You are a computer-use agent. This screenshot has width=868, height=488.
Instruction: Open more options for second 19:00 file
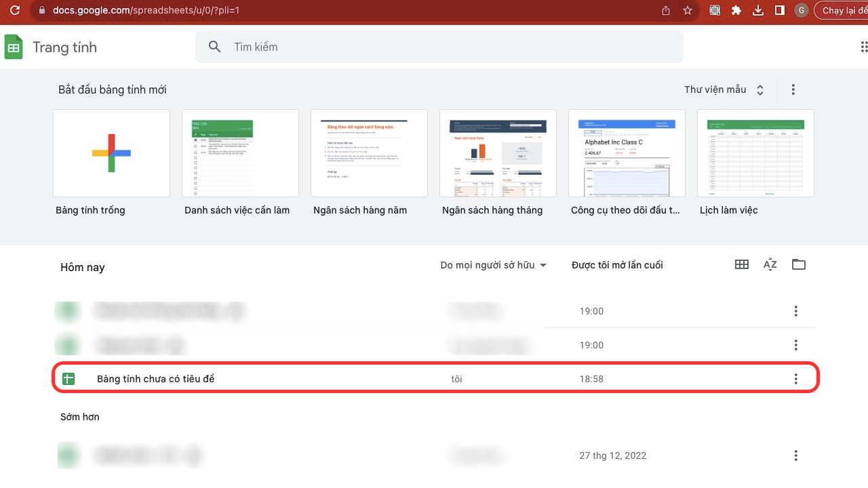point(796,345)
